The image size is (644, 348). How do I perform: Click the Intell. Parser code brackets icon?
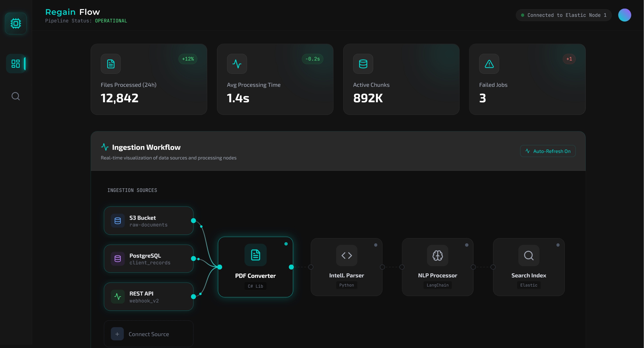point(346,255)
